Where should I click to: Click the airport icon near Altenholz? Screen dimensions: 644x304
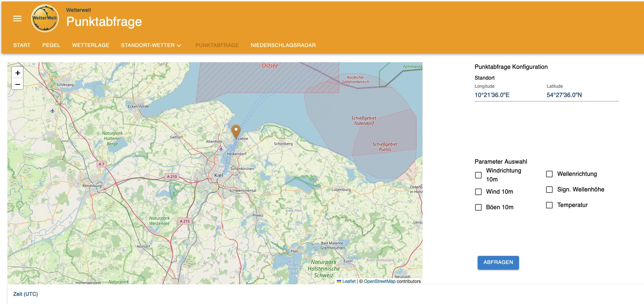click(221, 149)
